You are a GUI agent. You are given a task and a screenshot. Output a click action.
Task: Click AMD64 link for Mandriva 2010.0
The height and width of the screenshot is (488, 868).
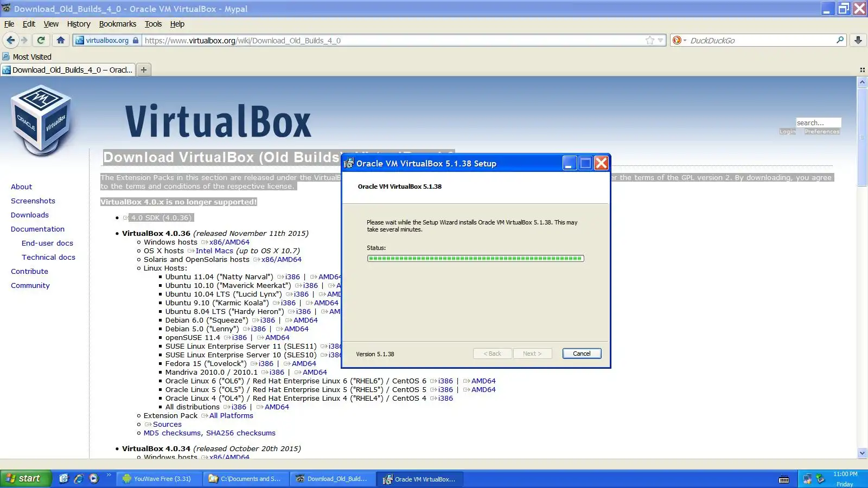[315, 373]
